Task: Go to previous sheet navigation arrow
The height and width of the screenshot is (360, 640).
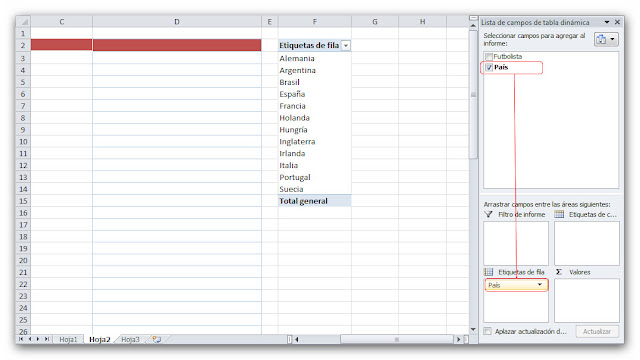Action: pos(29,339)
